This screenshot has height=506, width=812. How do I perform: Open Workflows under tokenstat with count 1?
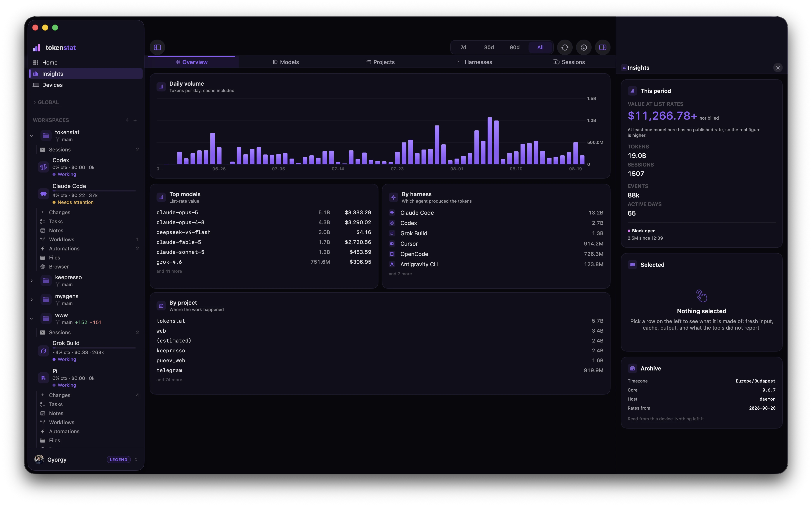click(89, 239)
